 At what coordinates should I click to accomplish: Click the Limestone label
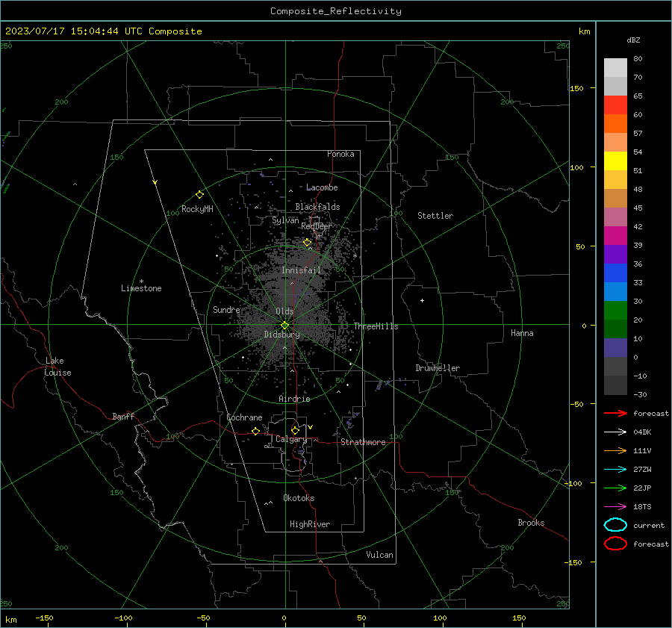pos(141,288)
